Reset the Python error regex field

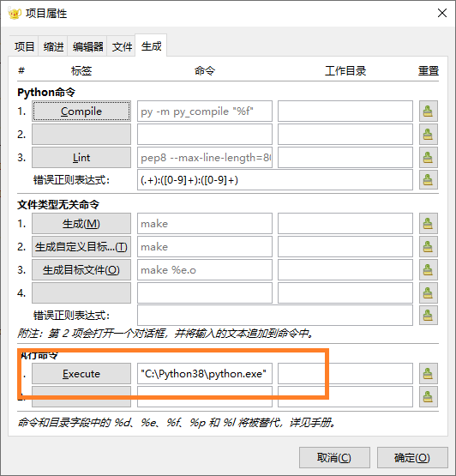click(428, 180)
